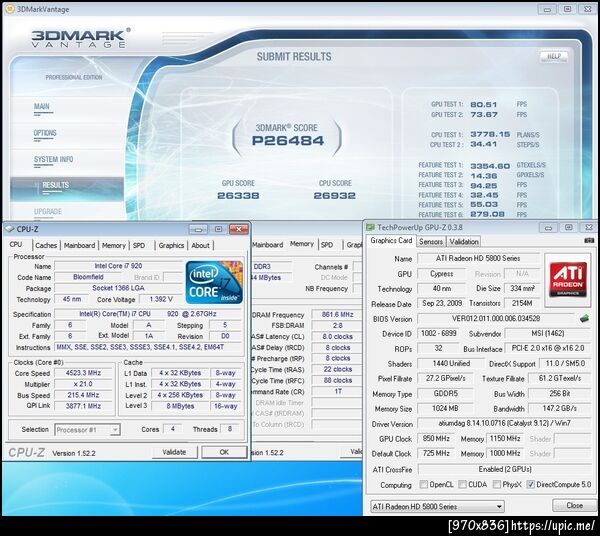Click GPU TEST 1 result 80.51
This screenshot has height=536, width=600.
484,104
